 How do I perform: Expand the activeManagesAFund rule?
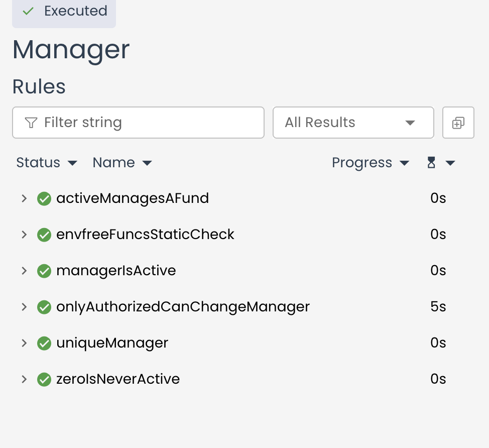coord(24,199)
